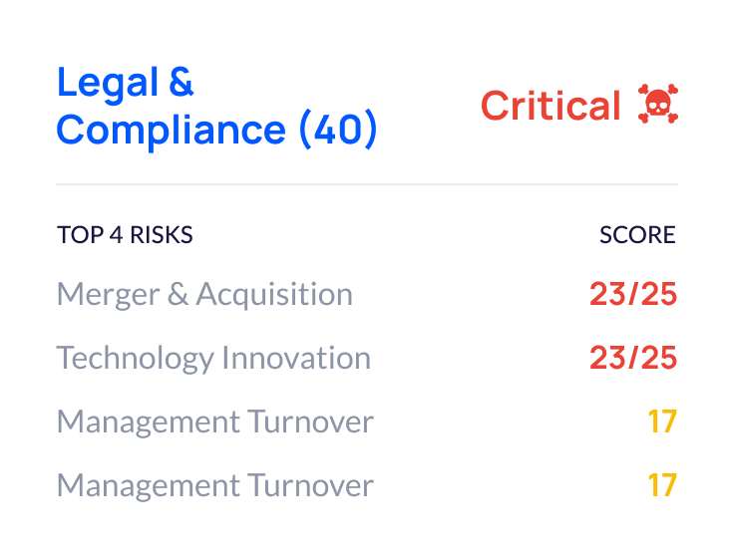The height and width of the screenshot is (560, 734).
Task: Click the 23/25 score beside Technology Innovation
Action: [x=633, y=358]
